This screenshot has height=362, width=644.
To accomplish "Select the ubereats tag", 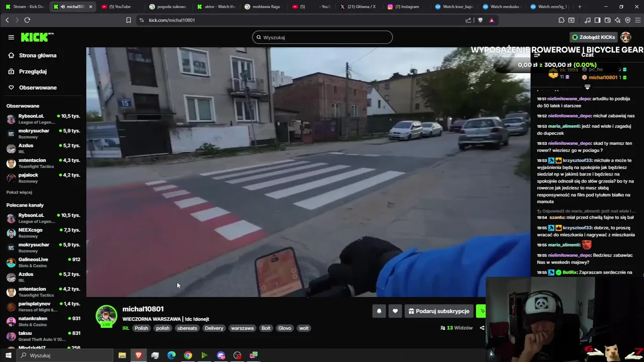I will 187,328.
